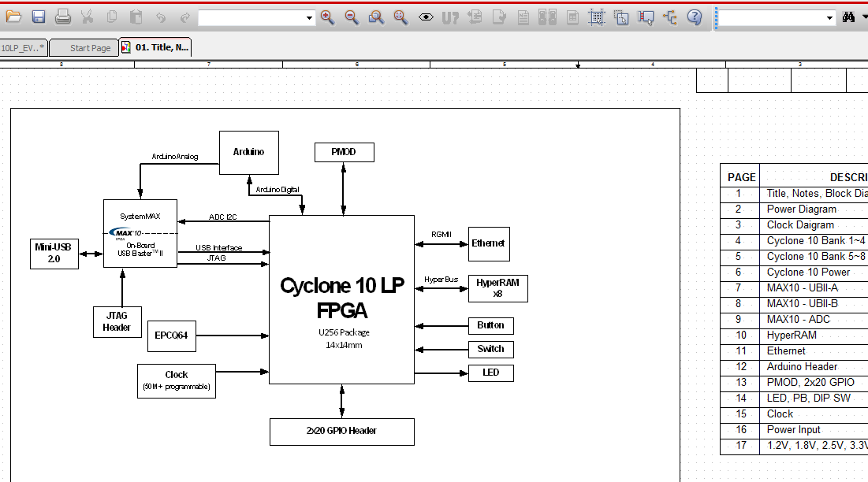Select the Zoom to Area tool
The height and width of the screenshot is (482, 868).
[x=376, y=17]
